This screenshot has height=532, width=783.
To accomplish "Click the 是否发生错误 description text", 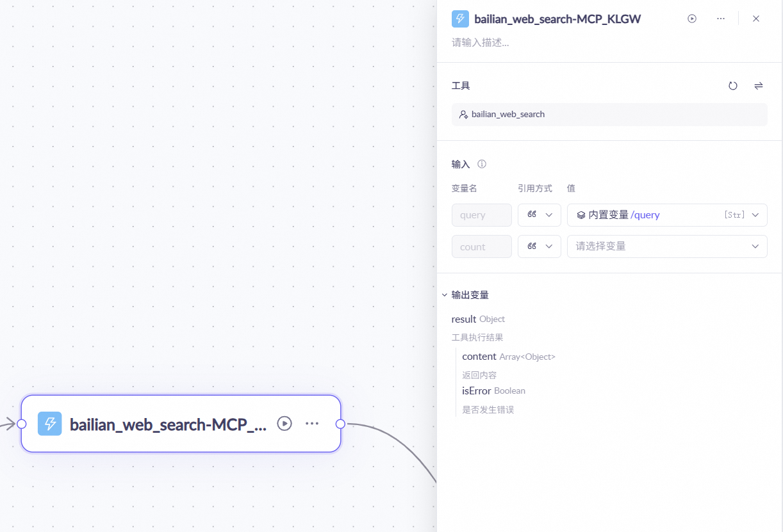I will (488, 410).
